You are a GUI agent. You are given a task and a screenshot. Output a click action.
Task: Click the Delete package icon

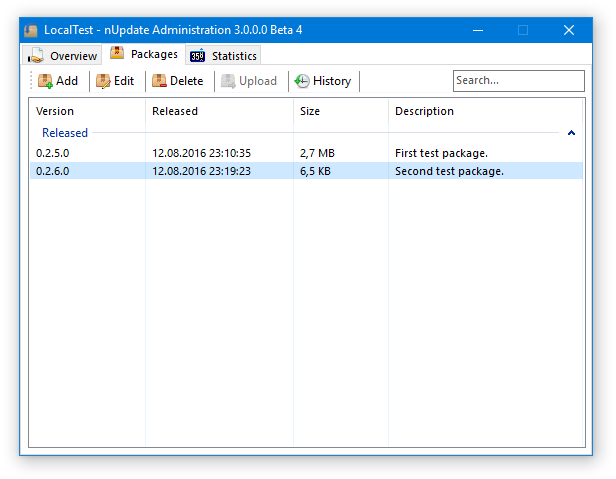(159, 81)
